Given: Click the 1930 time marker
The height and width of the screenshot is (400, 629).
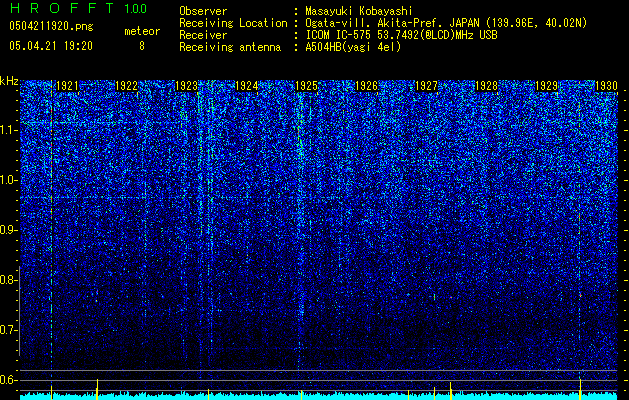Looking at the screenshot, I should click(606, 86).
